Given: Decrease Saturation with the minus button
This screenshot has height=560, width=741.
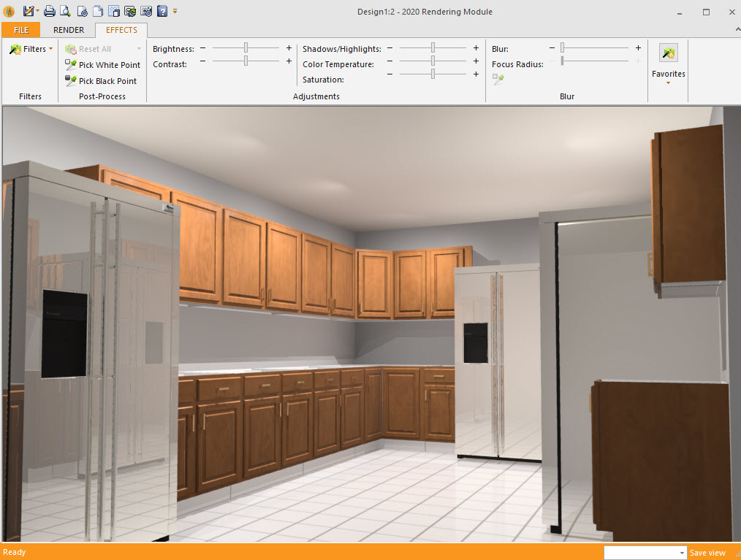Looking at the screenshot, I should [x=390, y=74].
